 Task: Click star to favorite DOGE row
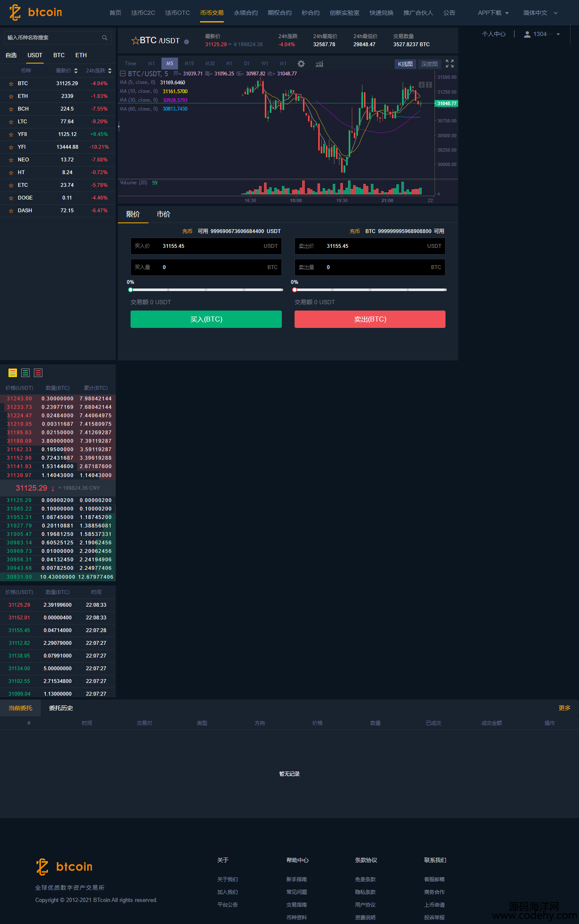pos(11,198)
